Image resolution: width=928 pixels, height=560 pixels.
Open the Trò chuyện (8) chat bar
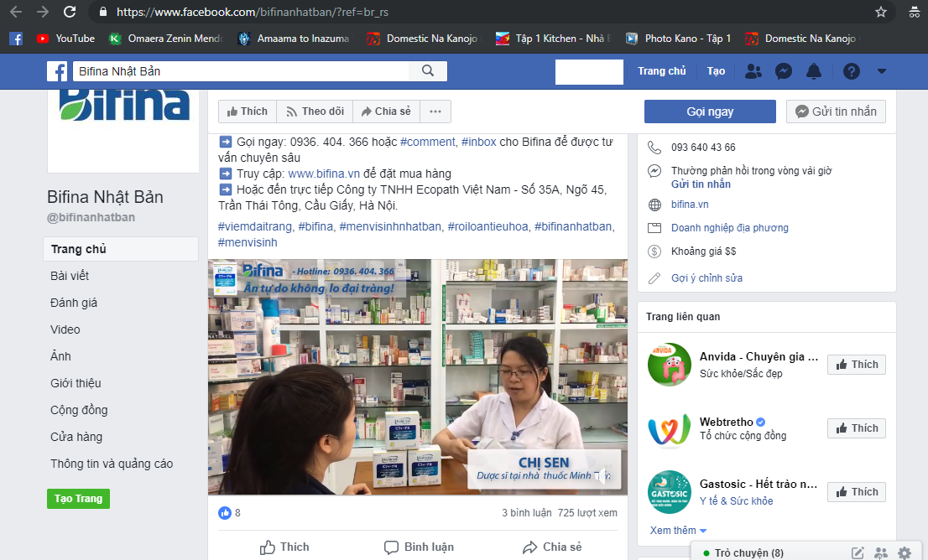[x=748, y=553]
